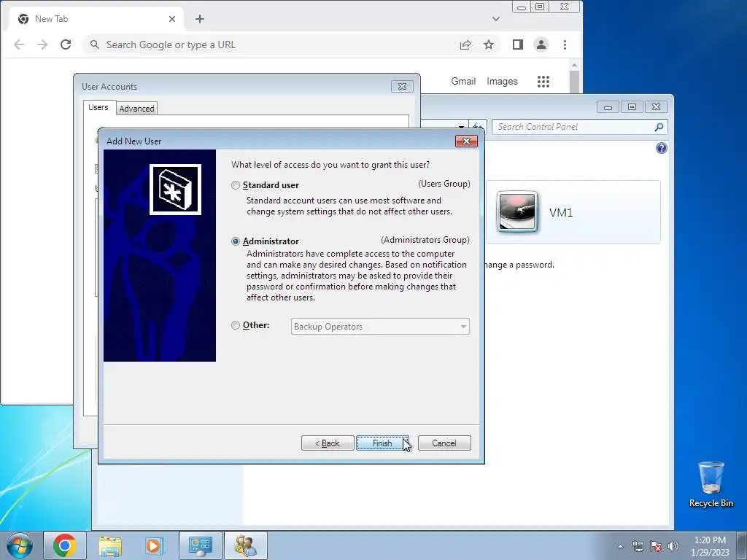The width and height of the screenshot is (747, 560).
Task: Choose the Other access level option
Action: 236,325
